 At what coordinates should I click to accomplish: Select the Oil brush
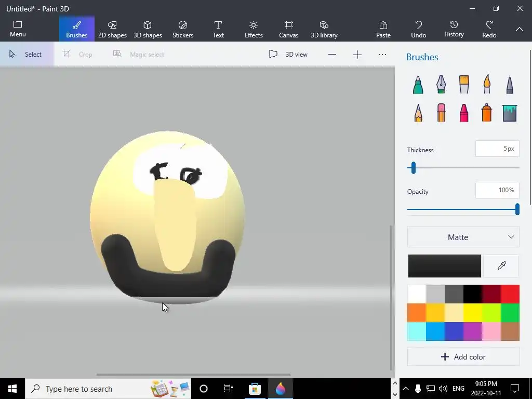(464, 84)
